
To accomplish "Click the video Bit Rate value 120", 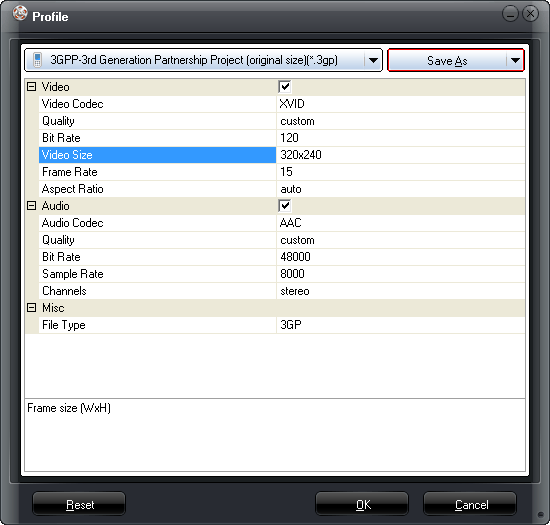I will coord(289,138).
